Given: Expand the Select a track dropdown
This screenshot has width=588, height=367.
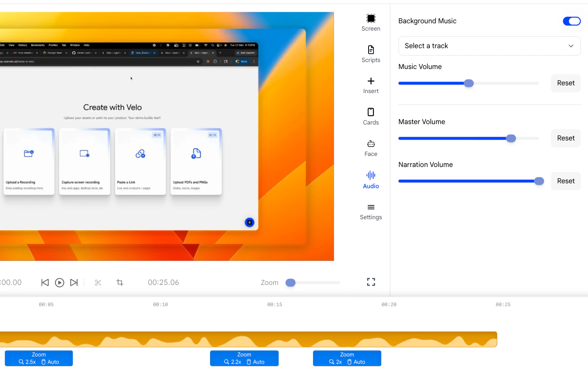Looking at the screenshot, I should [489, 46].
